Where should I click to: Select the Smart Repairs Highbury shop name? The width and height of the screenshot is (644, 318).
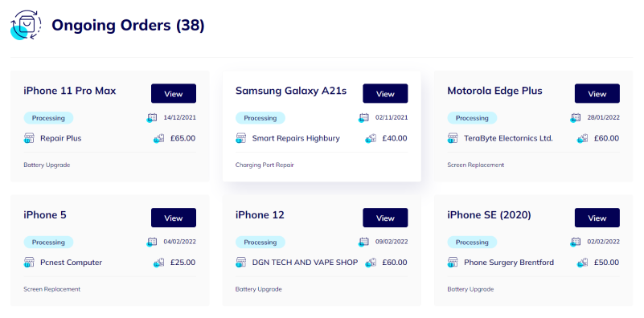tap(296, 138)
